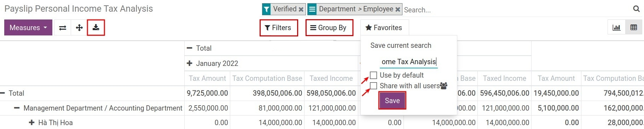Screen dimensions: 644x129
Task: Open the Measures dropdown
Action: coord(28,28)
